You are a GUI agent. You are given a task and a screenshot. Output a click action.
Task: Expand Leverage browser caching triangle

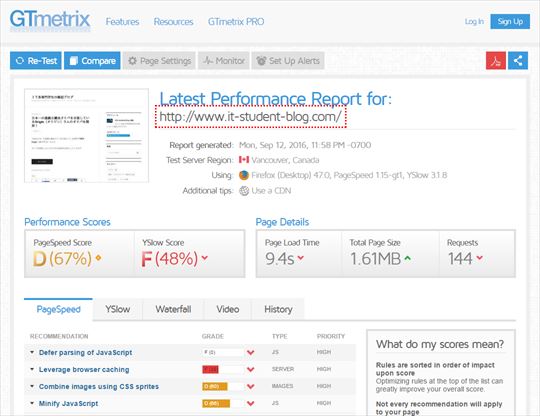(x=32, y=369)
